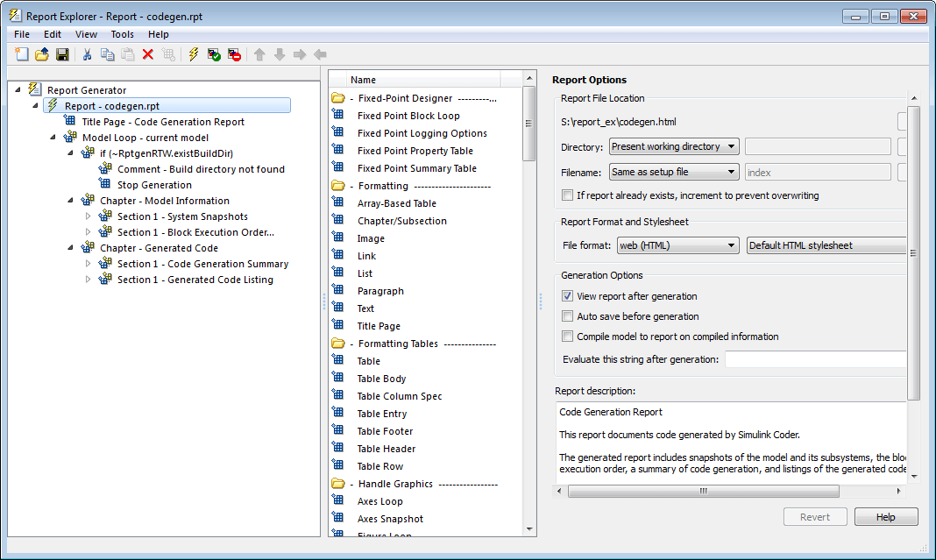Open the File menu
Viewport: 936px width, 560px height.
click(x=22, y=34)
